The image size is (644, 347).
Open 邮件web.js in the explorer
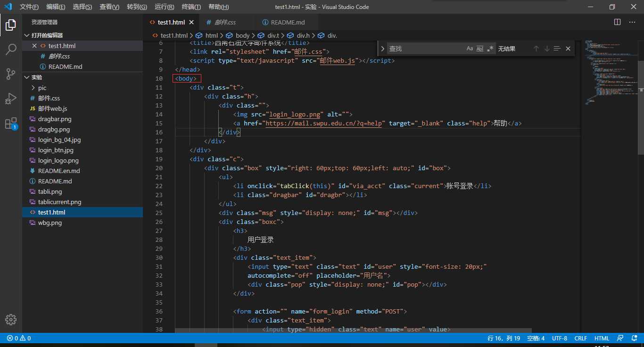pos(83,108)
